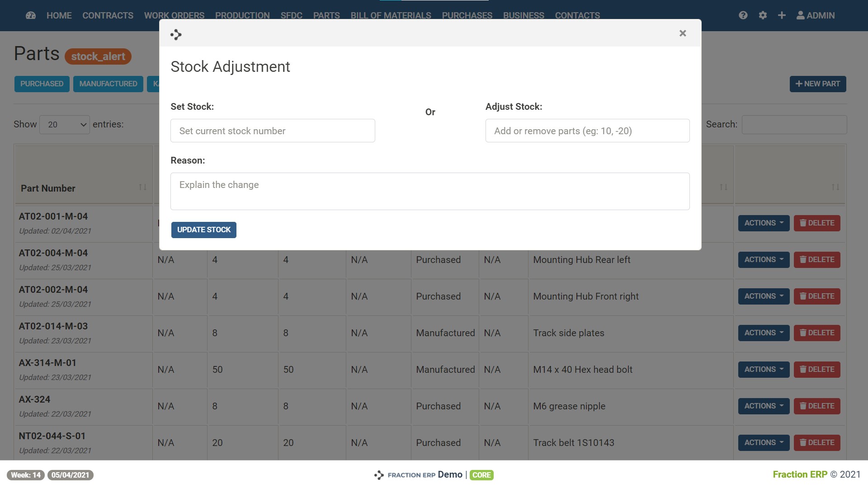Go to the HOME menu item
The width and height of the screenshot is (868, 488).
[x=59, y=15]
